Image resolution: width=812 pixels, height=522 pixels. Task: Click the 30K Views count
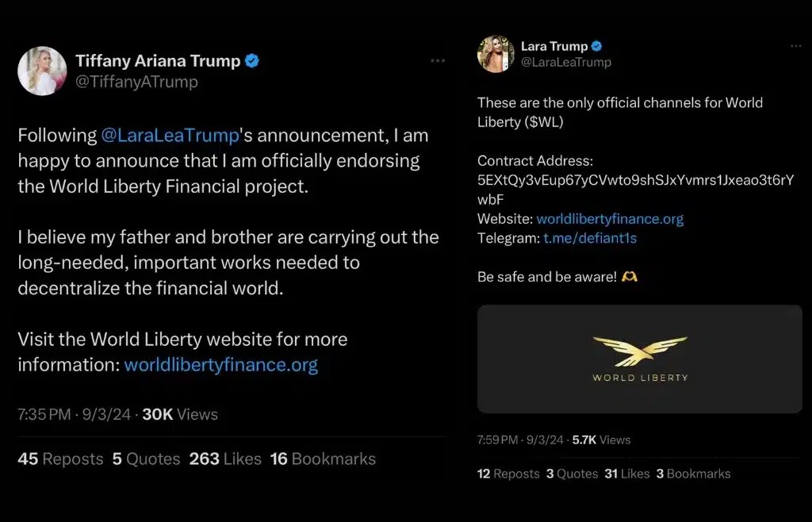tap(179, 414)
